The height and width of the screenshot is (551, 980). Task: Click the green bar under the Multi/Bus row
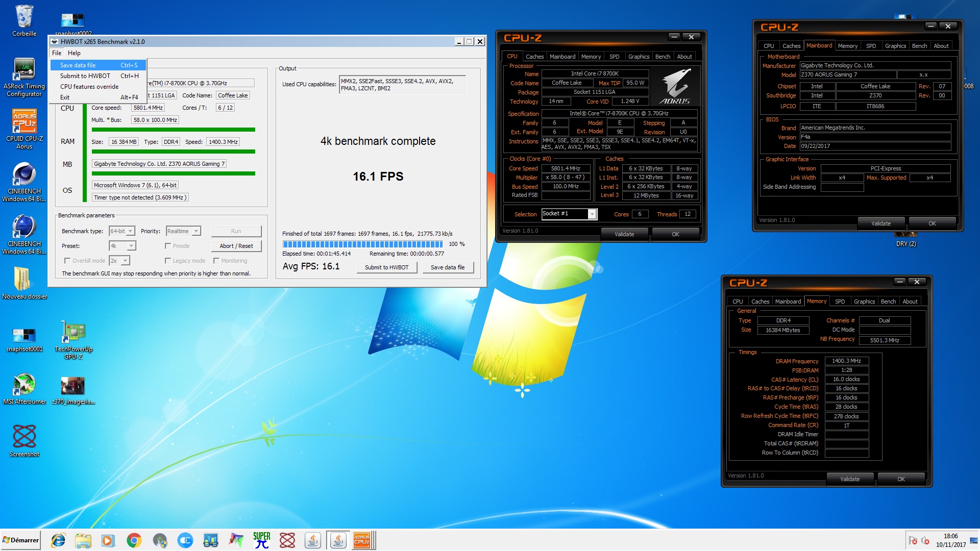pos(173,130)
